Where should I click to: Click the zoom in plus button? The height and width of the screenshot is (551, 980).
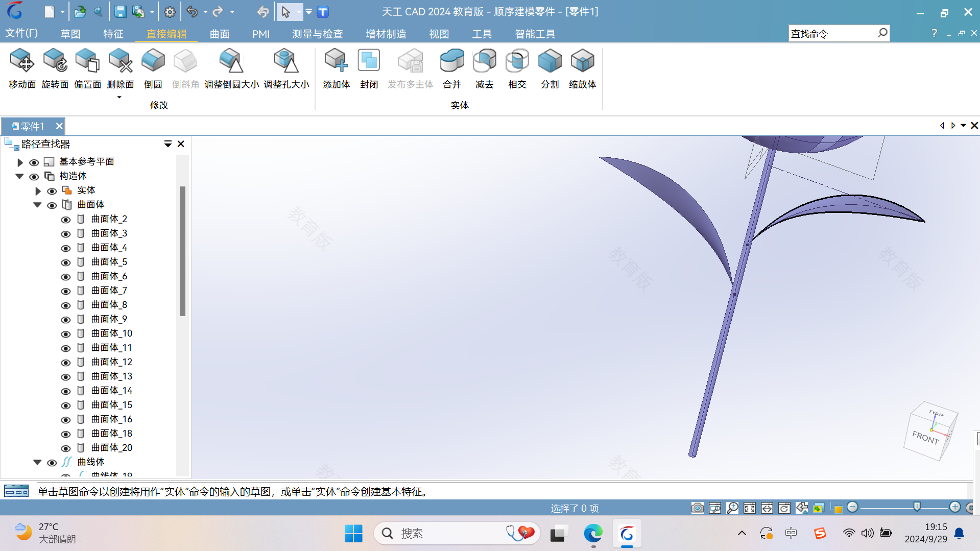tap(955, 507)
